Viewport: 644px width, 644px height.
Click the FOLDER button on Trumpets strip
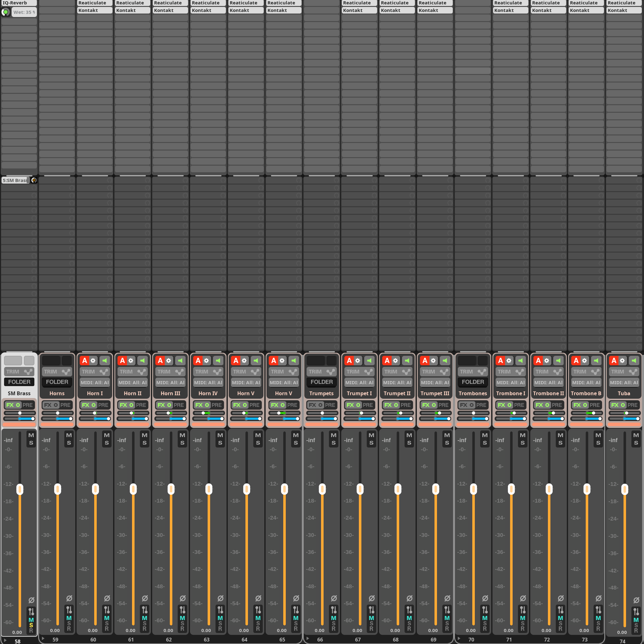click(x=321, y=382)
